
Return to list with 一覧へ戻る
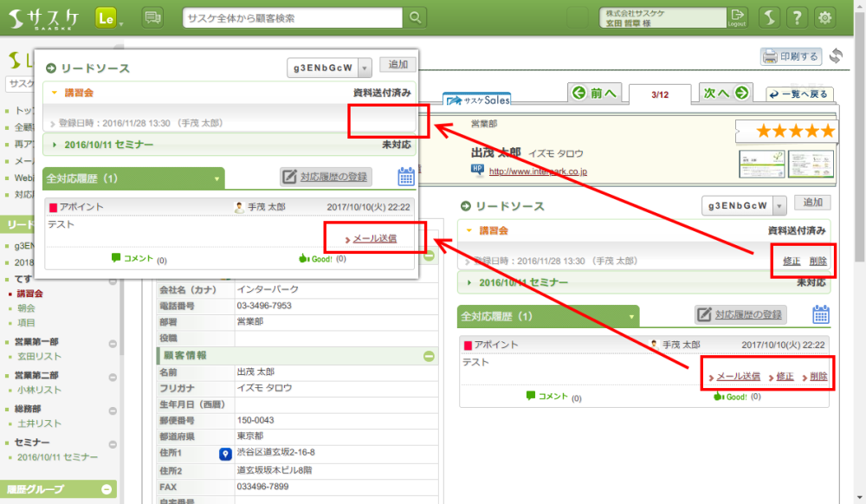tap(799, 94)
